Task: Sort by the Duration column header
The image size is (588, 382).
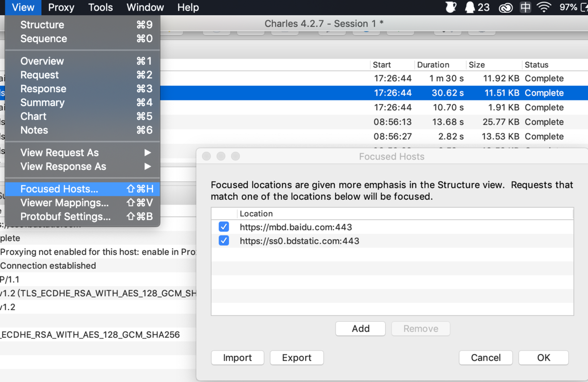Action: [439, 65]
